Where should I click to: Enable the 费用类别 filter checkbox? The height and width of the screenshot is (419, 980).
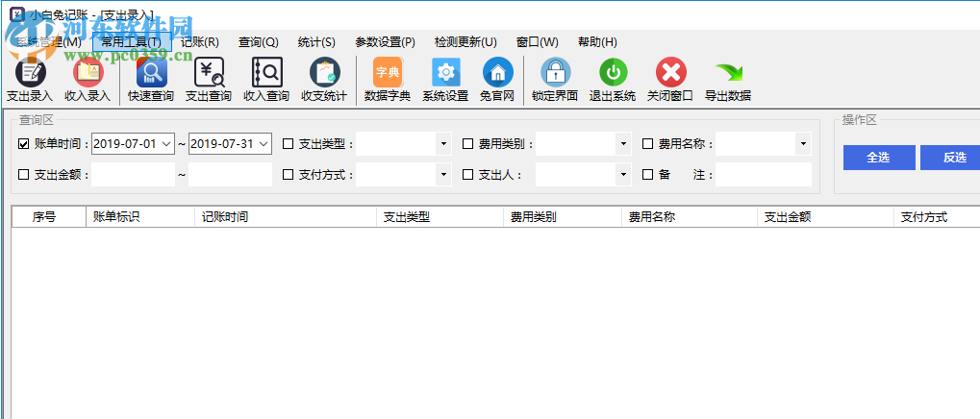467,144
